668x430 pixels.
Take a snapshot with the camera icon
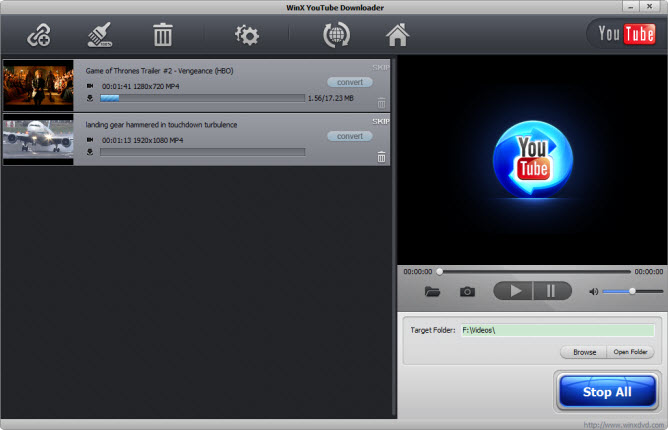click(467, 291)
